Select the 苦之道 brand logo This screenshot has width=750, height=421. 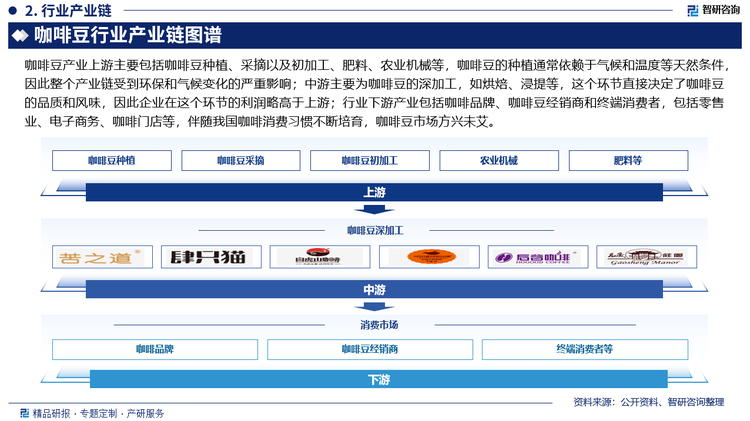point(102,257)
